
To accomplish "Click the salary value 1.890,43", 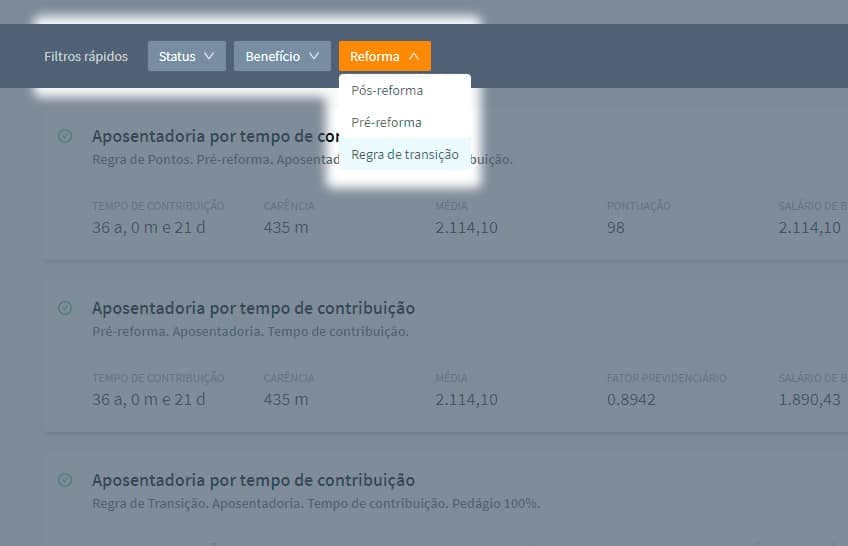I will click(x=809, y=399).
